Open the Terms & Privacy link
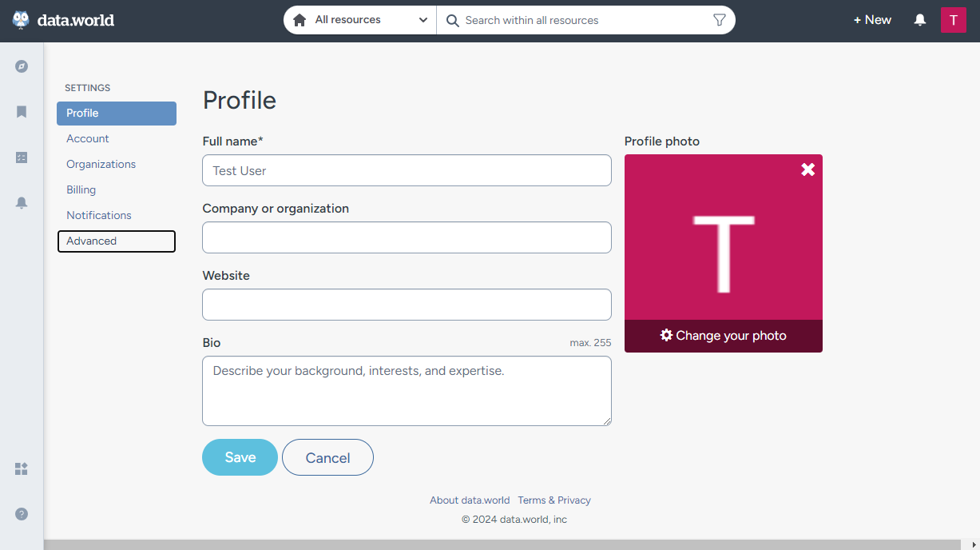This screenshot has height=550, width=980. coord(553,500)
